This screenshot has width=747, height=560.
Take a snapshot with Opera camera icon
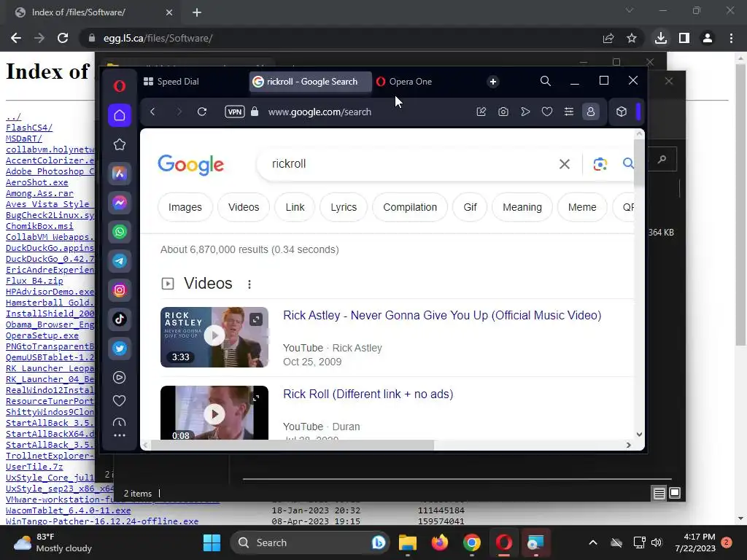coord(503,112)
